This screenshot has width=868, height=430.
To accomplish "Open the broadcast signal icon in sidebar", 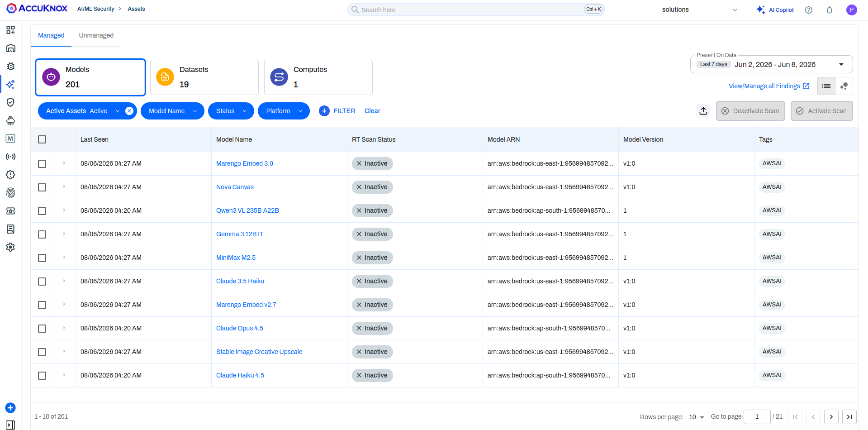I will (10, 157).
